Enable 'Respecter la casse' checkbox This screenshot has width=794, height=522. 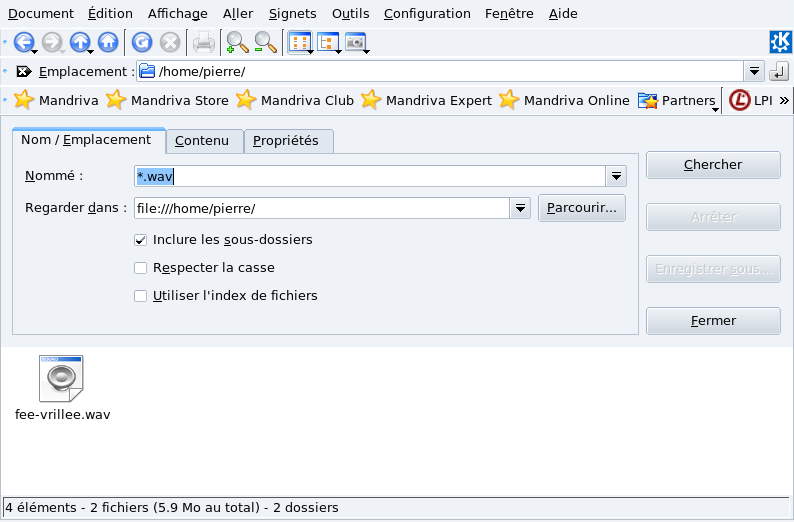(141, 268)
